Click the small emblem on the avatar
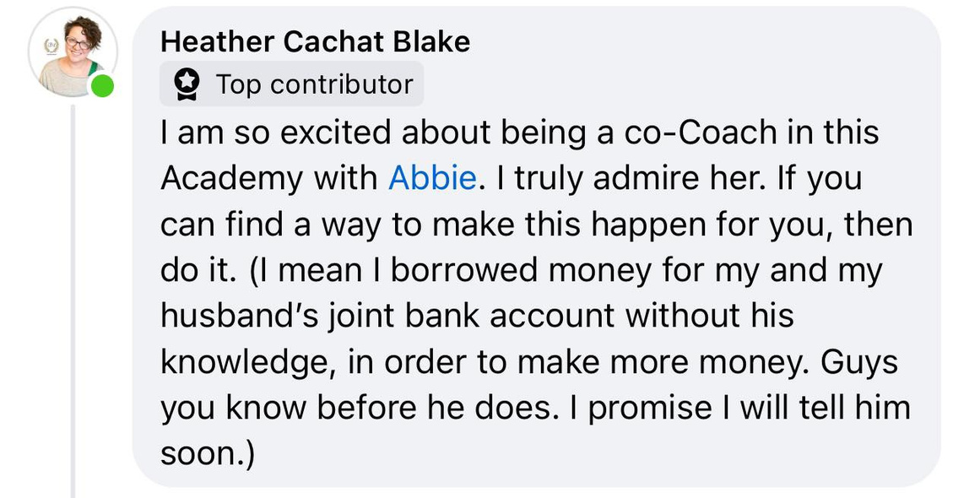 51,44
